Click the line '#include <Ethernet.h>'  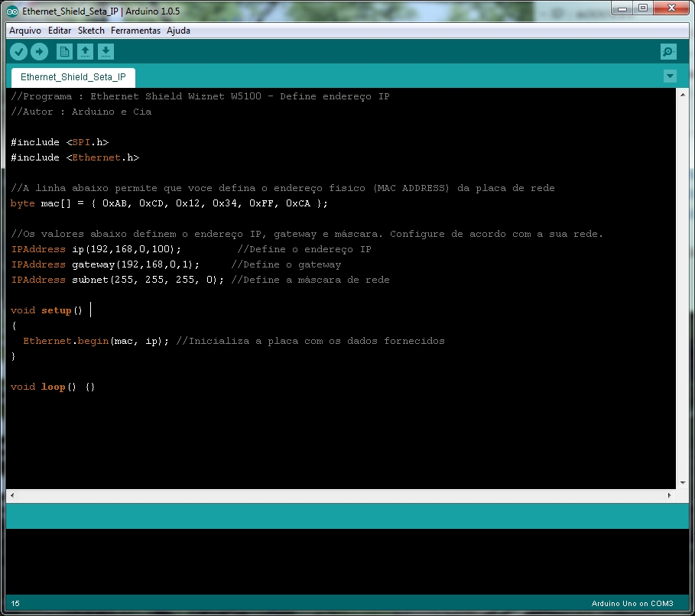(75, 157)
